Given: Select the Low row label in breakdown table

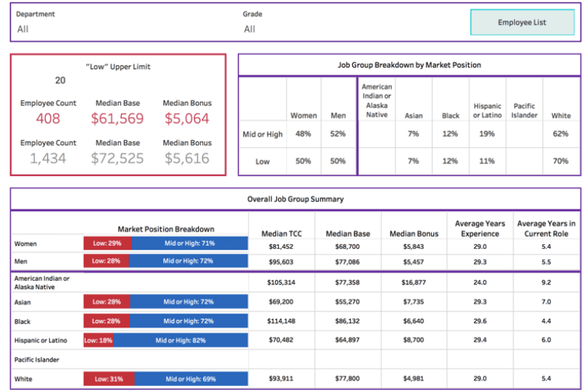Looking at the screenshot, I should click(x=262, y=162).
